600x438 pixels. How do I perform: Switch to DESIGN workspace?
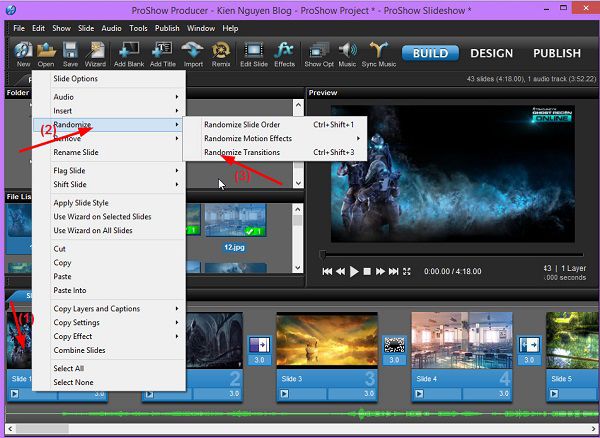coord(491,53)
